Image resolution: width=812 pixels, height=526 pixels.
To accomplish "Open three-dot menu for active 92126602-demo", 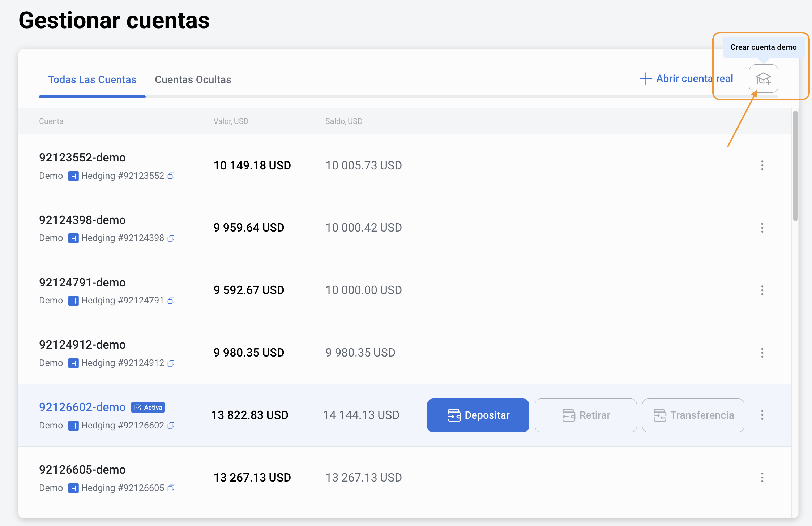I will [762, 415].
